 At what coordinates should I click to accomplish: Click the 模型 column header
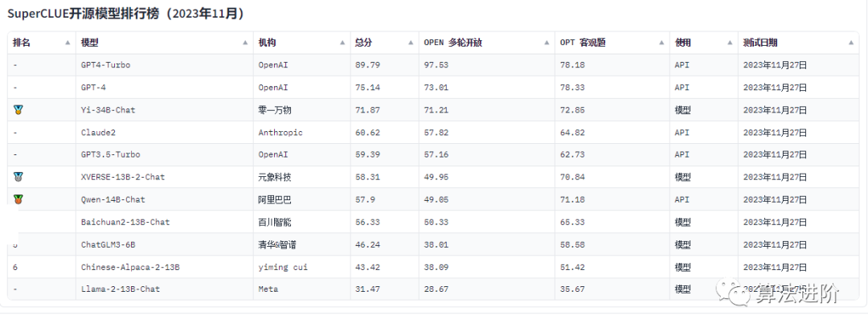(165, 43)
